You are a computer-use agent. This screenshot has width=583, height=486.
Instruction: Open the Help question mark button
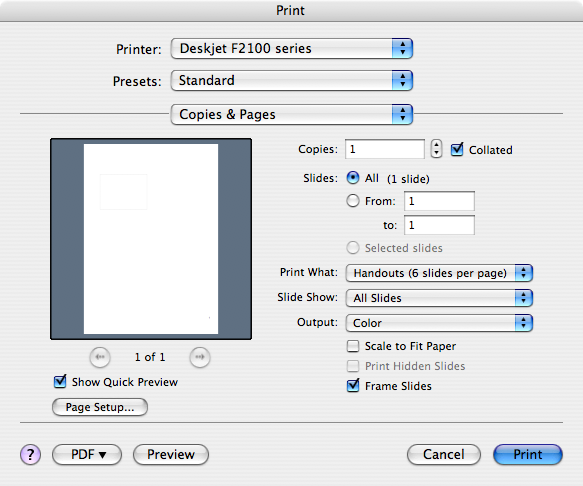tap(30, 454)
